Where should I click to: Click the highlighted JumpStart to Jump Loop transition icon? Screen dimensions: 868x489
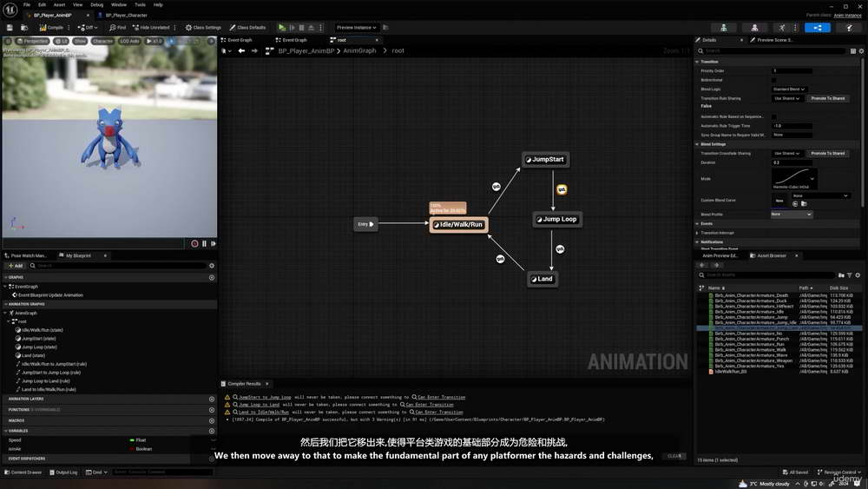click(x=562, y=189)
